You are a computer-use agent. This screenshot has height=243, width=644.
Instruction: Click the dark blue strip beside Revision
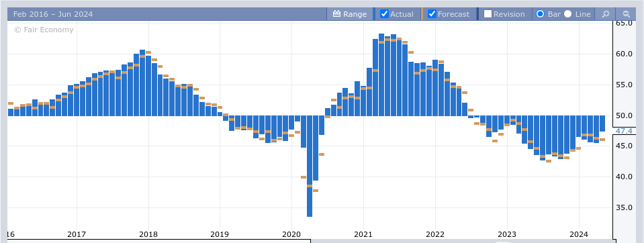[x=477, y=14]
